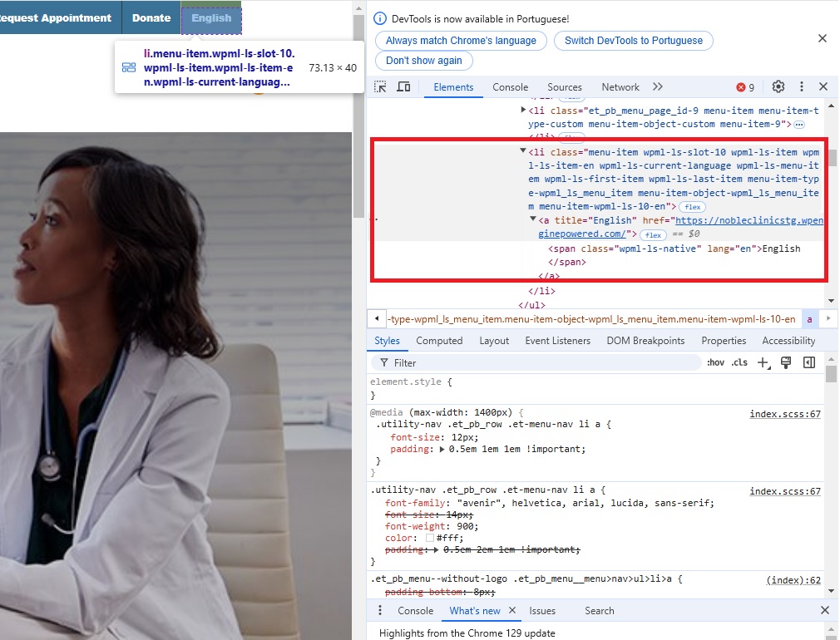Open the nobleclinicstg href link
Image resolution: width=840 pixels, height=640 pixels.
point(680,227)
